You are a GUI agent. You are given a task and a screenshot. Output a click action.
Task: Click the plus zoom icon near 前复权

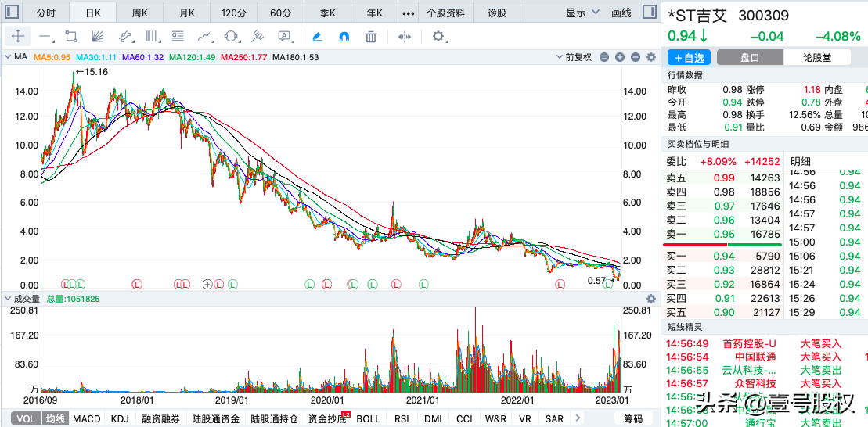(620, 57)
